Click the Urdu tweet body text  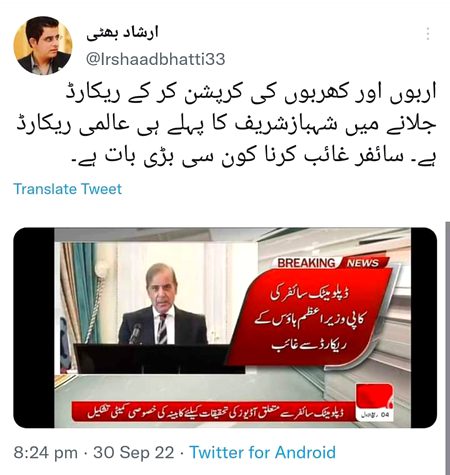point(227,128)
